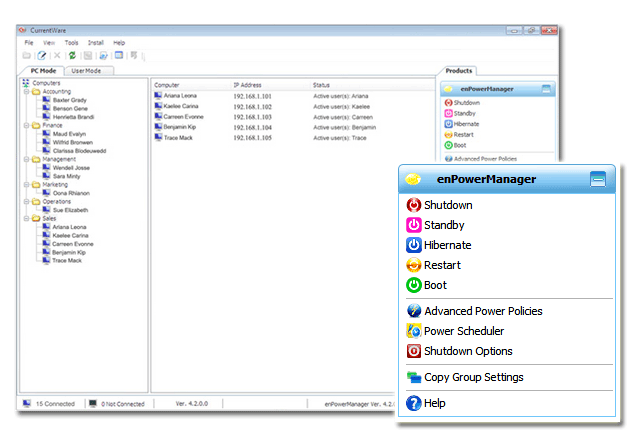640x440 pixels.
Task: Click the blue window-layout toolbar icon
Action: tap(119, 55)
